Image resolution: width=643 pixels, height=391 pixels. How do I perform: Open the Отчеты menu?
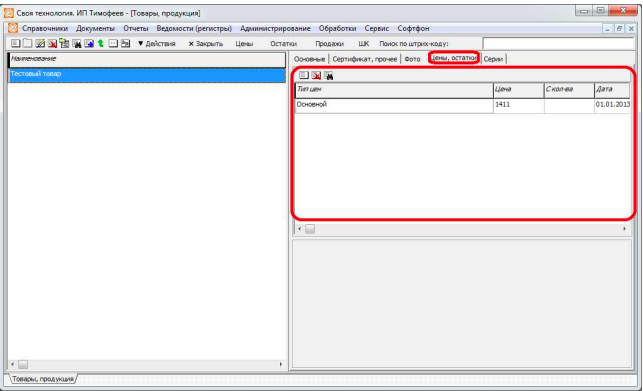click(136, 28)
